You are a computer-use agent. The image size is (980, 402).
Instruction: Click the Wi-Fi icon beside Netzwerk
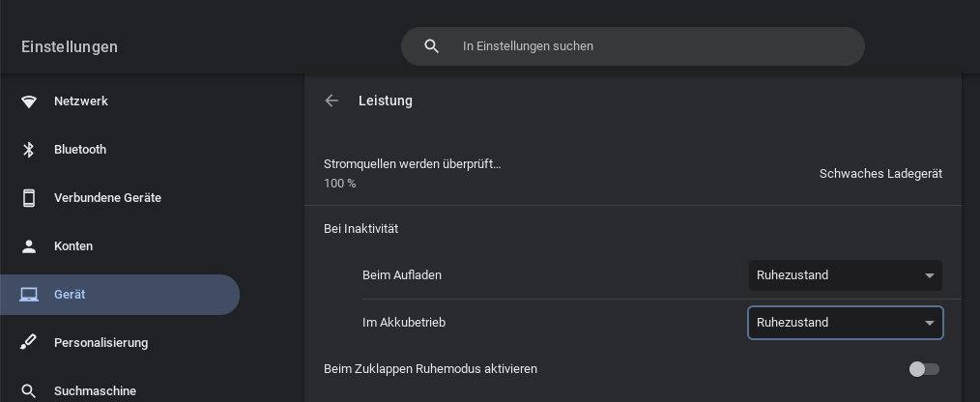(29, 101)
